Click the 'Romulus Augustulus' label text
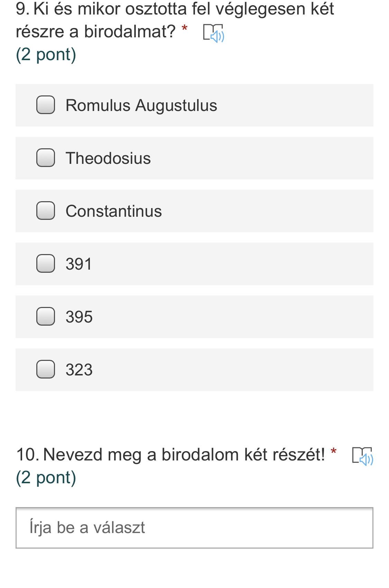 coord(141,105)
